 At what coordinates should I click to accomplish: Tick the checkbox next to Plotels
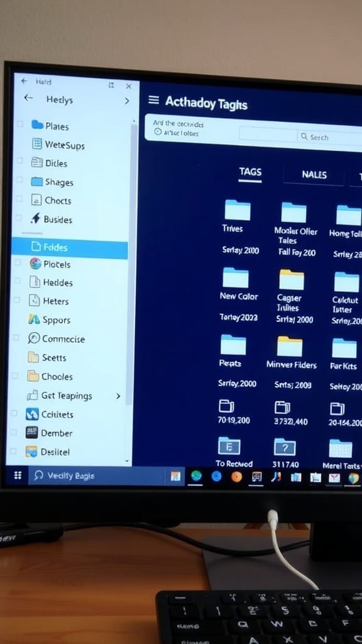tap(18, 262)
